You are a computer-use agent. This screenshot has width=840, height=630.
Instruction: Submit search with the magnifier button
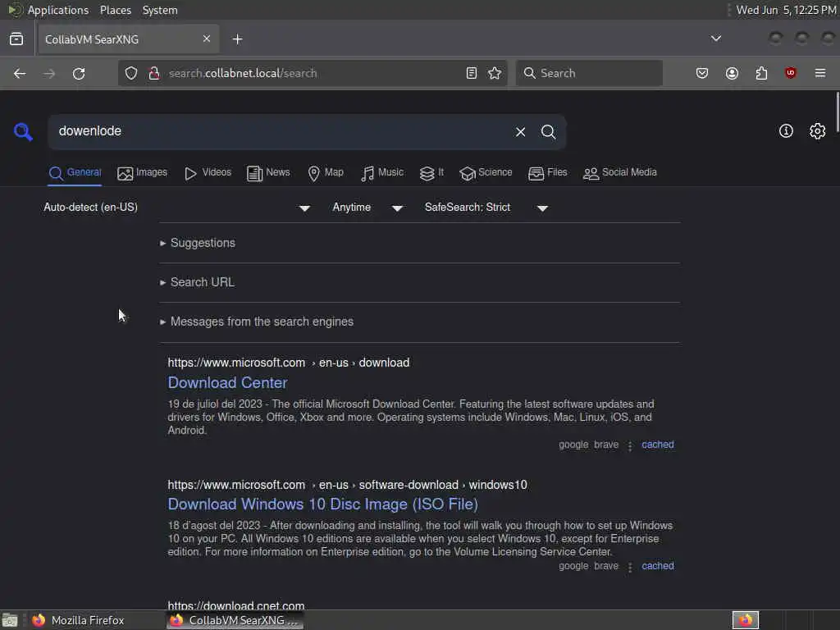[x=548, y=132]
